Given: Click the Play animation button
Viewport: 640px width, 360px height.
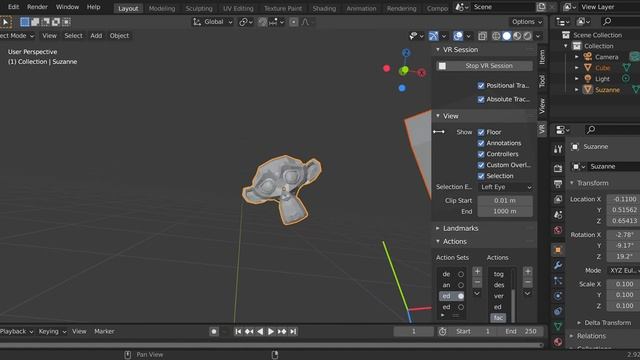Looking at the screenshot, I should tap(271, 332).
